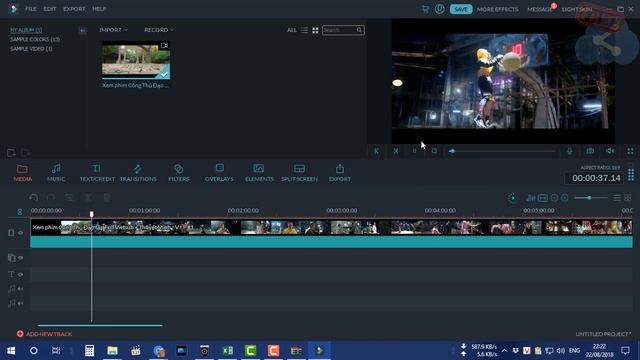Stop the preview playback
Image resolution: width=640 pixels, height=360 pixels.
[434, 151]
